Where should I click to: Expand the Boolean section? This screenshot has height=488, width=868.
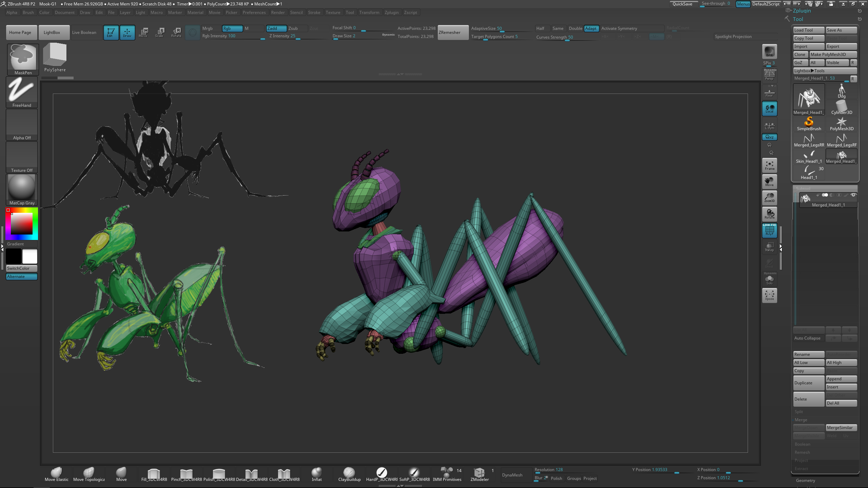[803, 444]
